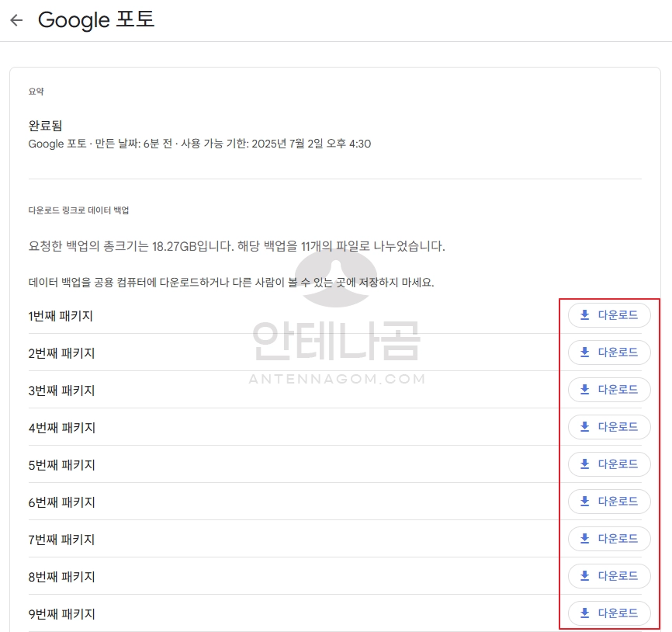Image resolution: width=672 pixels, height=632 pixels.
Task: Click the Google 포토 page title
Action: coord(96,19)
